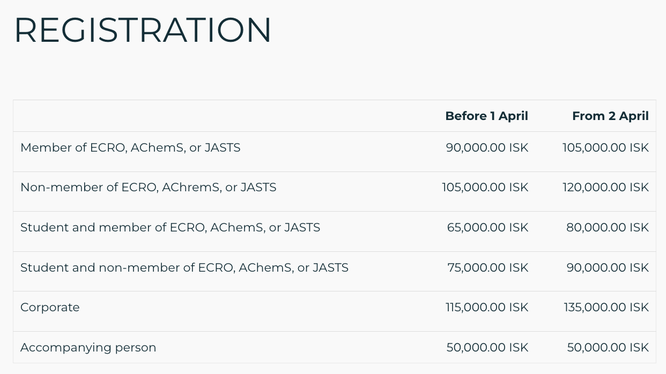Click the REGISTRATION heading
Viewport: 666px width, 374px height.
(143, 30)
